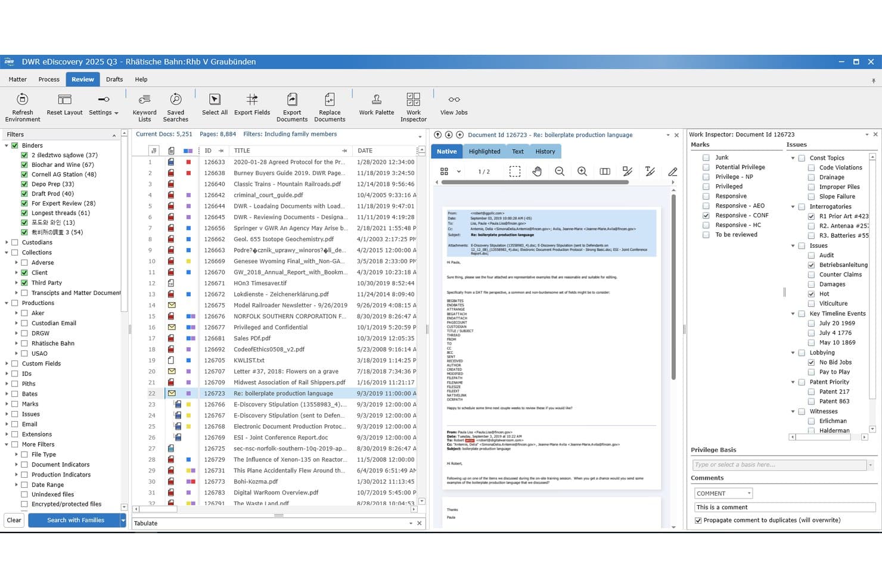Click the View Jobs icon

[x=454, y=99]
